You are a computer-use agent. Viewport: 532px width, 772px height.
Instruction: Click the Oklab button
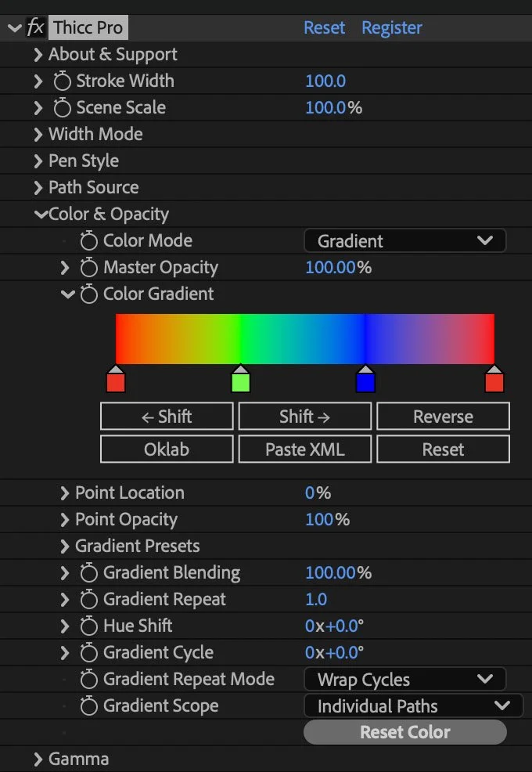pos(167,449)
